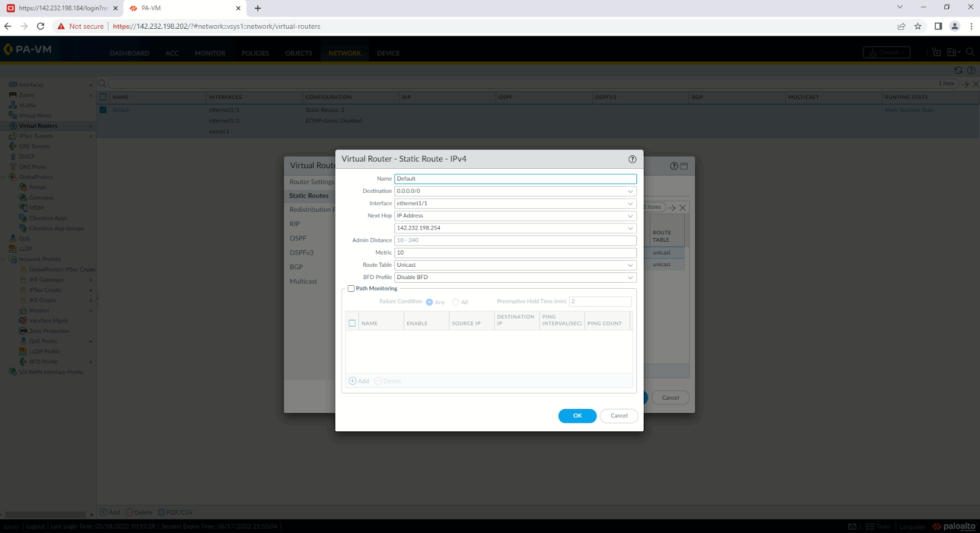Click the Preemptive Hold Time field
The height and width of the screenshot is (533, 980).
600,302
